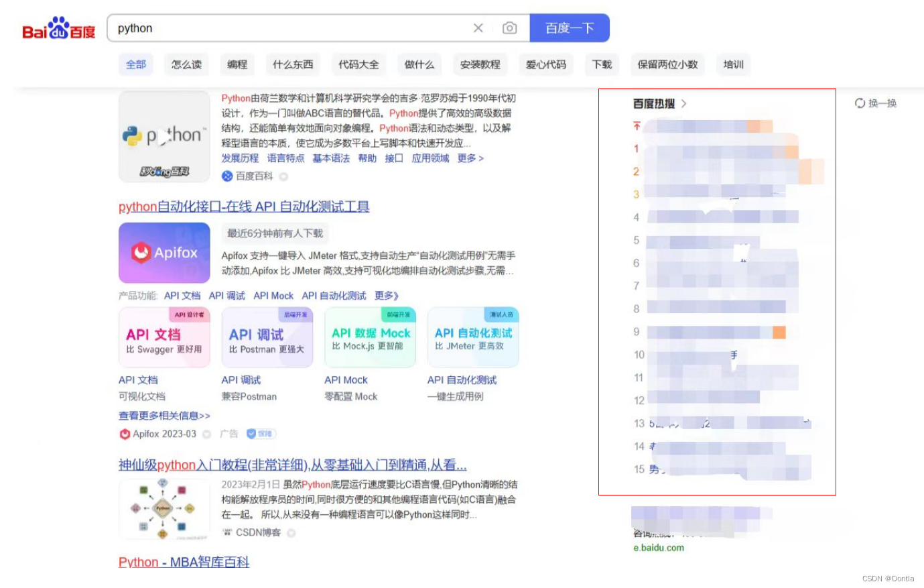Select the 什么东西 suggestion tab
The image size is (924, 588).
293,64
